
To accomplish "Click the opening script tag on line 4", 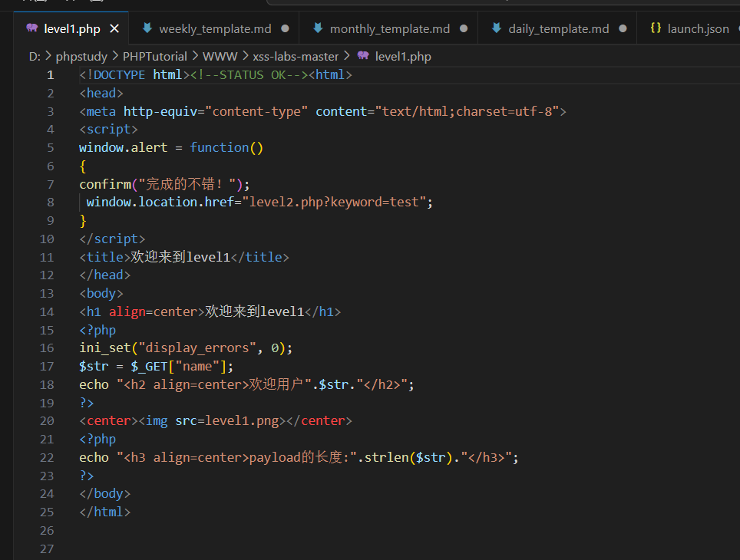I will 108,130.
